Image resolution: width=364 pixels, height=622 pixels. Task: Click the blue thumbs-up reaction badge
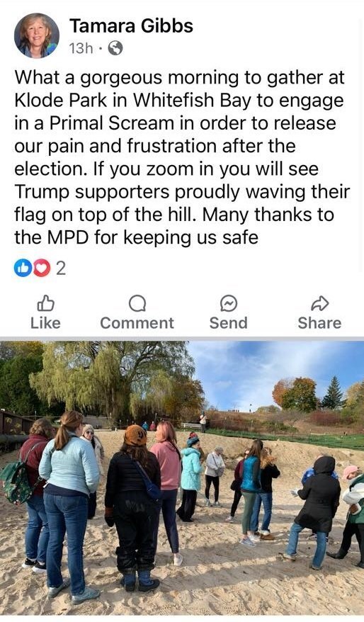pos(23,268)
